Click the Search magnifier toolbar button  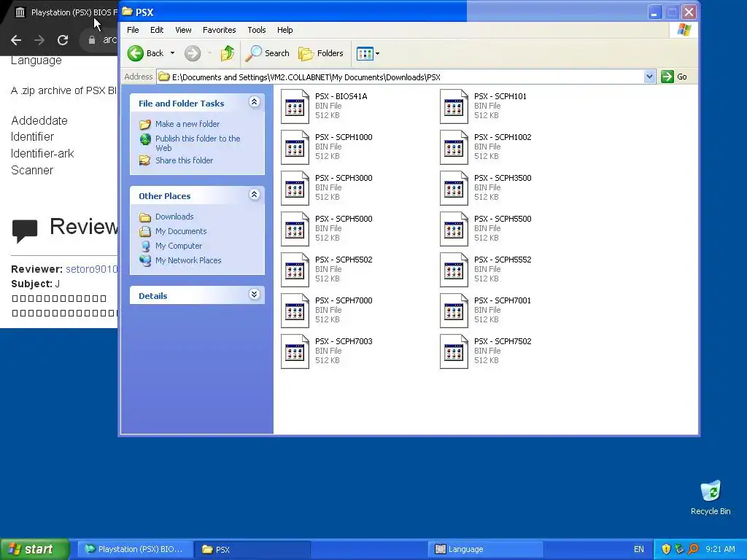[x=267, y=53]
